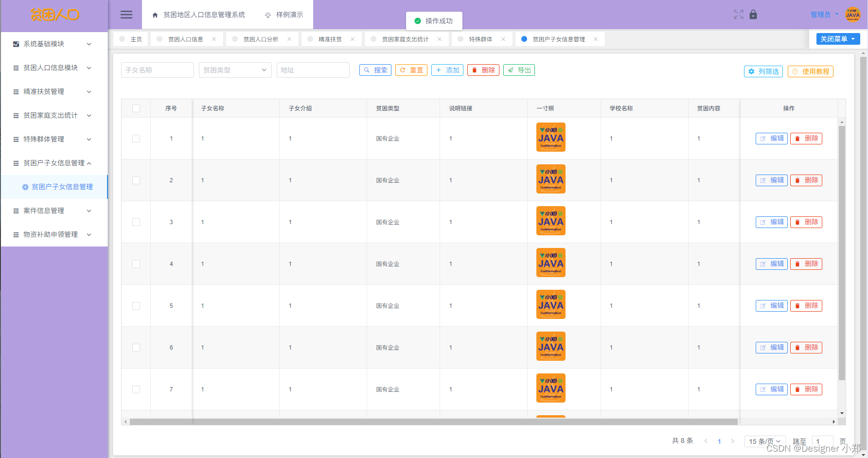This screenshot has height=458, width=868.
Task: Open row 1 photo thumbnail
Action: [x=551, y=137]
